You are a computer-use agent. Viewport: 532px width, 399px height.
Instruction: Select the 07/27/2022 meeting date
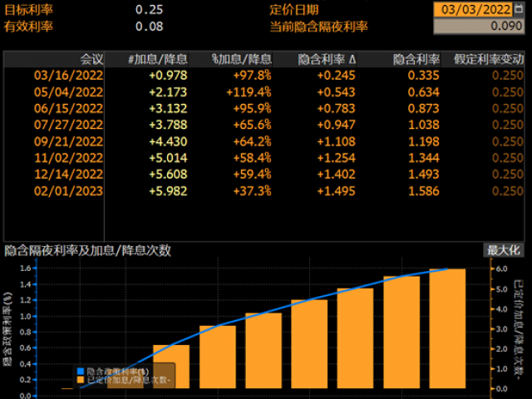(x=68, y=124)
